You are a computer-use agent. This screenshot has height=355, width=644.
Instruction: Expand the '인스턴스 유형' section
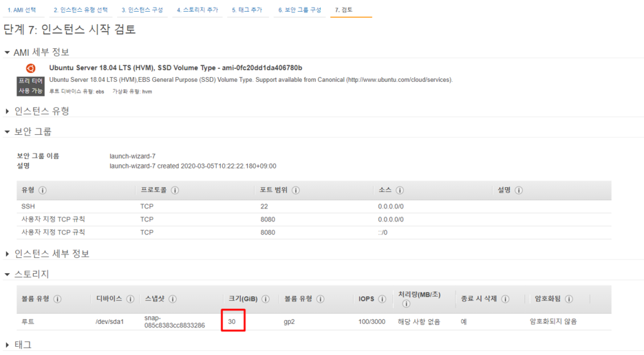(7, 111)
